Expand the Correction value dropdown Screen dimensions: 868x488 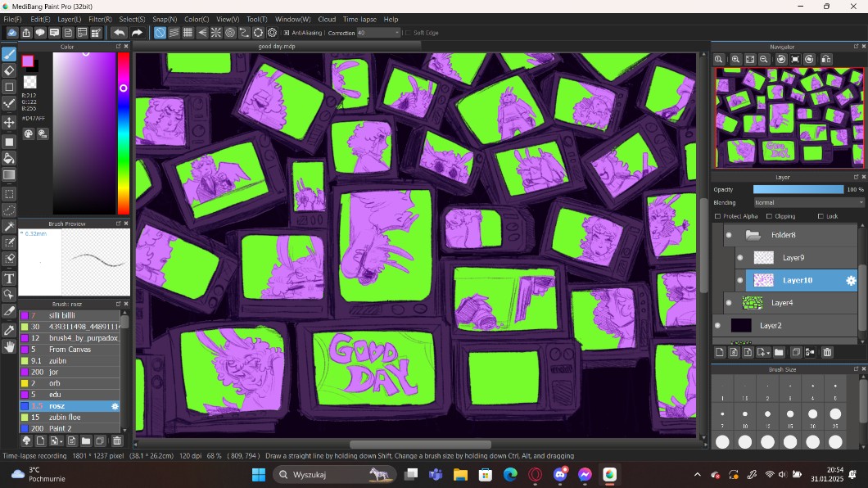(395, 33)
